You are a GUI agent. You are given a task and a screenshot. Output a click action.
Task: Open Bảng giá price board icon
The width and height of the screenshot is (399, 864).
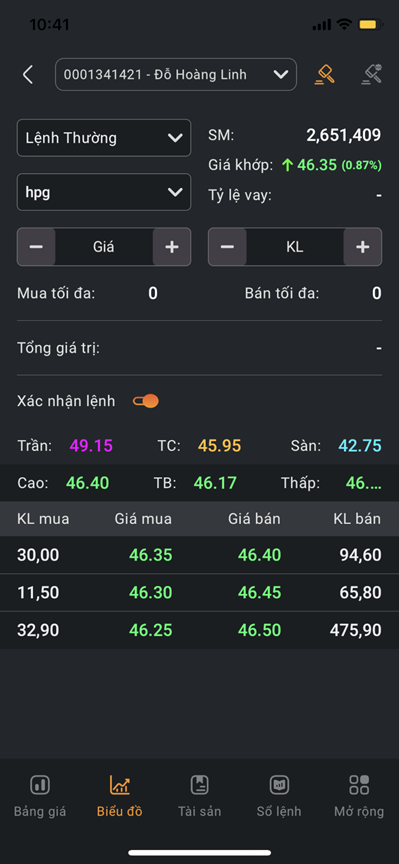40,785
